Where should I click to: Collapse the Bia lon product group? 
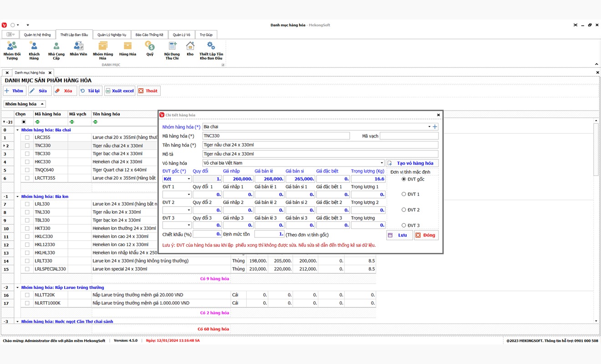pyautogui.click(x=18, y=197)
